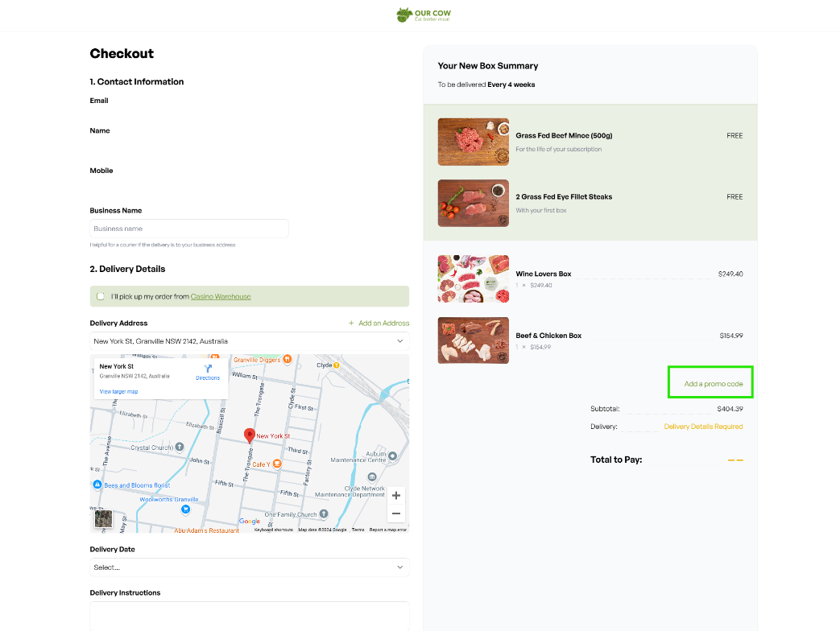Viewport: 840px width, 631px height.
Task: Click Bees and Blooms florist marker
Action: coord(97,485)
